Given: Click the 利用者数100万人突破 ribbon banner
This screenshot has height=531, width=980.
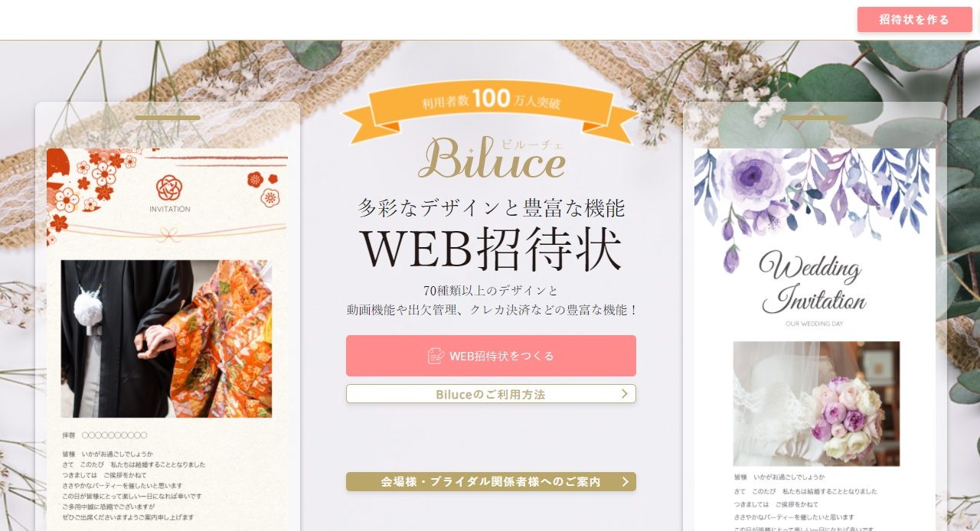Looking at the screenshot, I should [491, 112].
